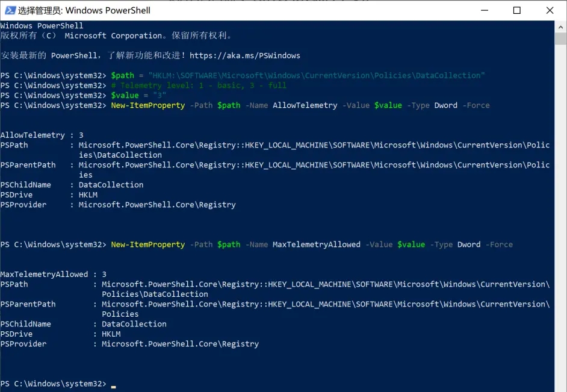Click the MaxTelemetryAllowed : 3 output line

(53, 274)
